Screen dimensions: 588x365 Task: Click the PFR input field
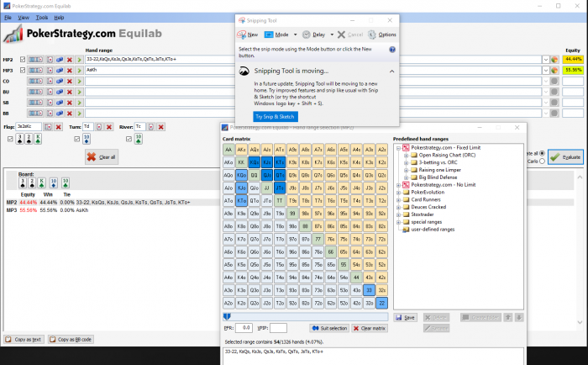pos(244,328)
